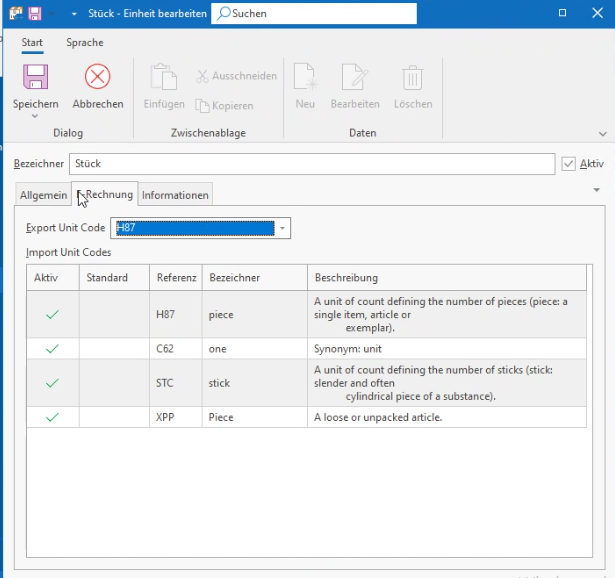Image resolution: width=615 pixels, height=578 pixels.
Task: Click the Einfügen paste icon
Action: pos(163,77)
